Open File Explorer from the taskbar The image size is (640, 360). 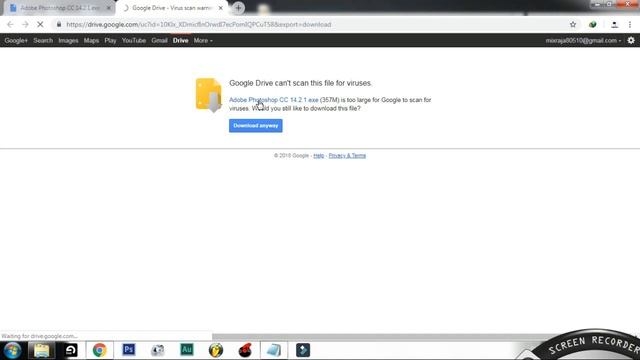coord(42,350)
